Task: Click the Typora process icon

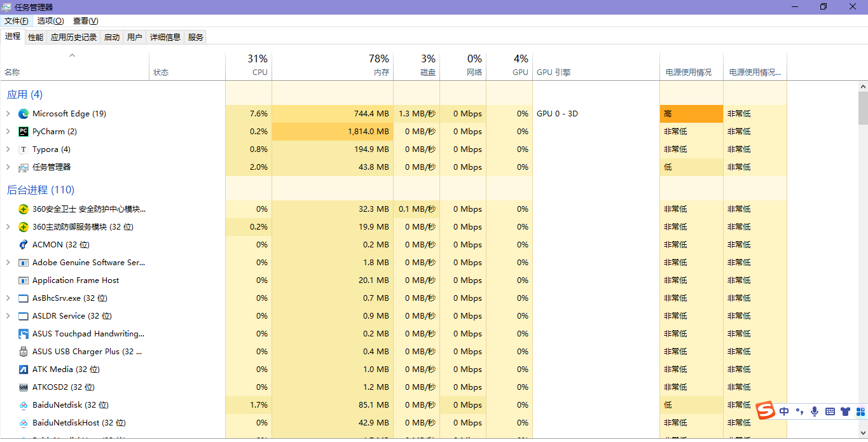Action: [x=24, y=149]
